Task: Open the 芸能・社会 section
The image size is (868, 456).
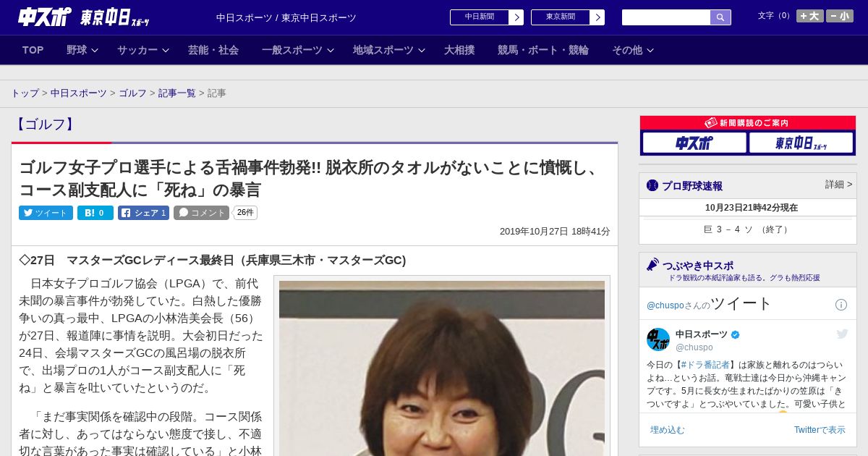Action: coord(213,50)
